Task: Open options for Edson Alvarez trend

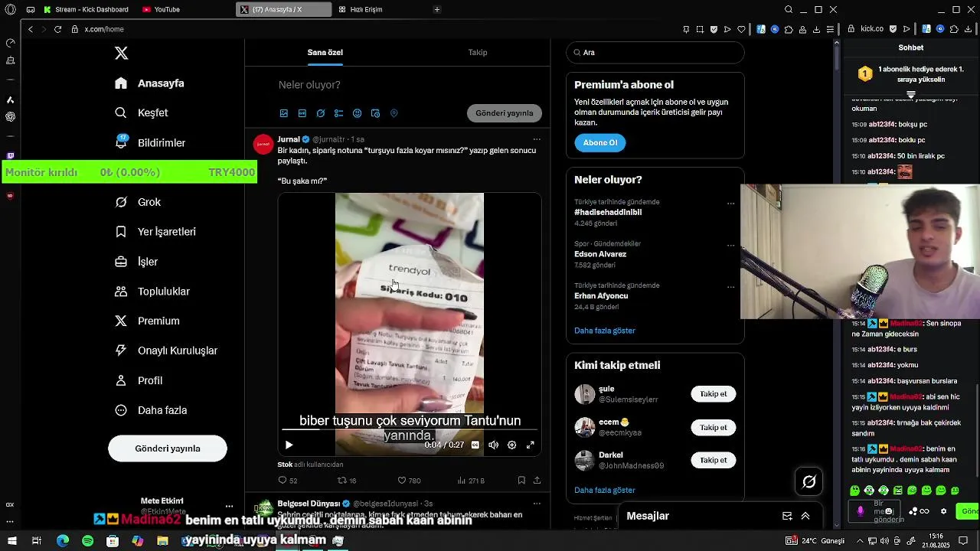Action: 730,246
